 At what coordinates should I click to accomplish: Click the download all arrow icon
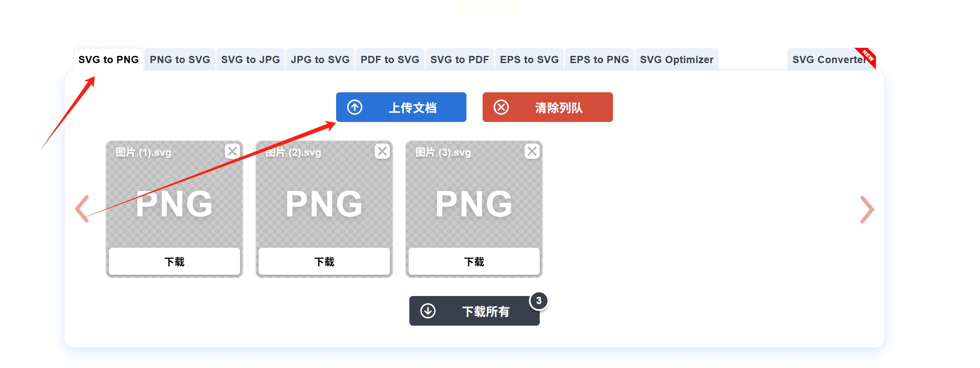(428, 311)
